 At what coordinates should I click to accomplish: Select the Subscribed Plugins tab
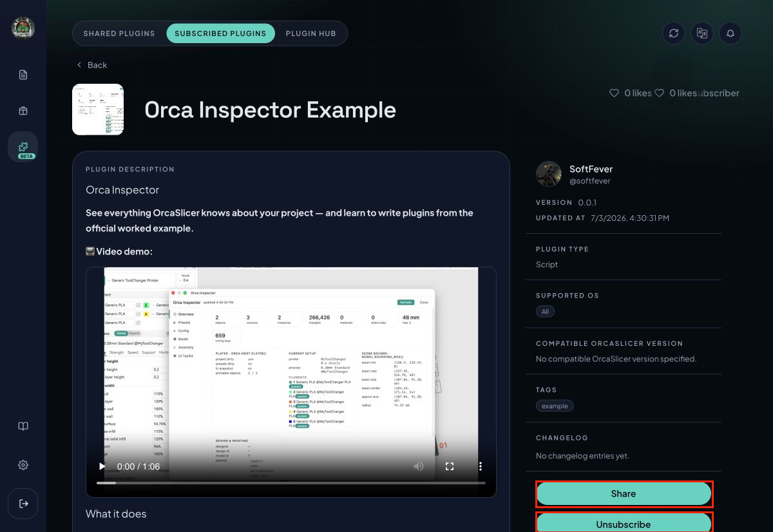click(220, 33)
